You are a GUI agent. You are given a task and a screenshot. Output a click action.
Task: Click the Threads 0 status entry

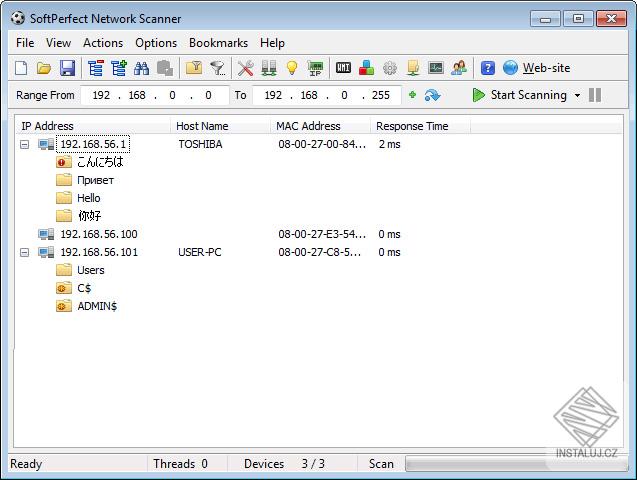click(x=180, y=464)
